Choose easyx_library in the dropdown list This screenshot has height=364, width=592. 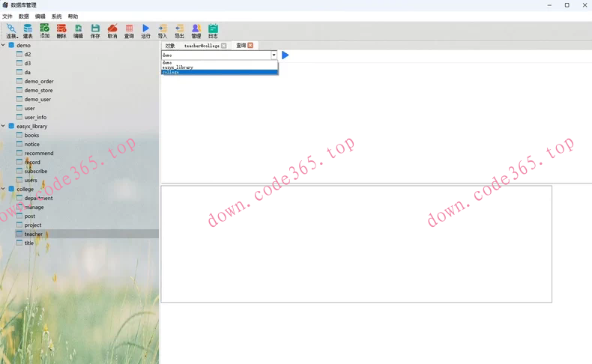pyautogui.click(x=220, y=67)
